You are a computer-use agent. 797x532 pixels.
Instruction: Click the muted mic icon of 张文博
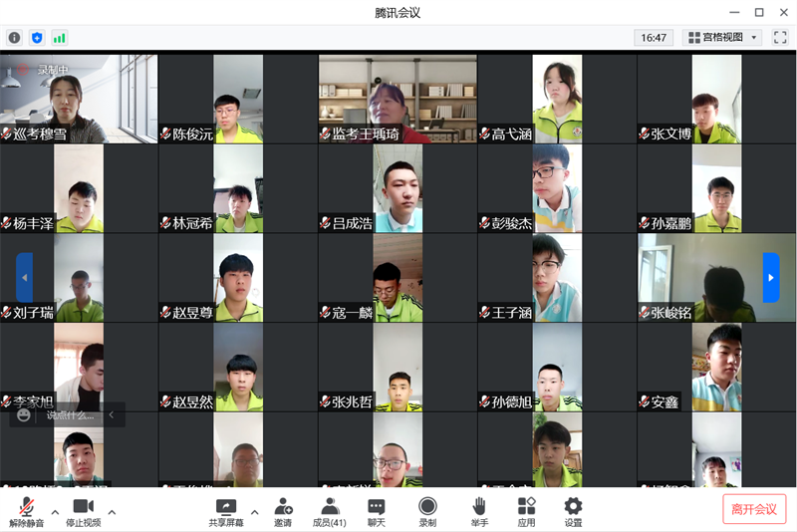click(x=645, y=133)
